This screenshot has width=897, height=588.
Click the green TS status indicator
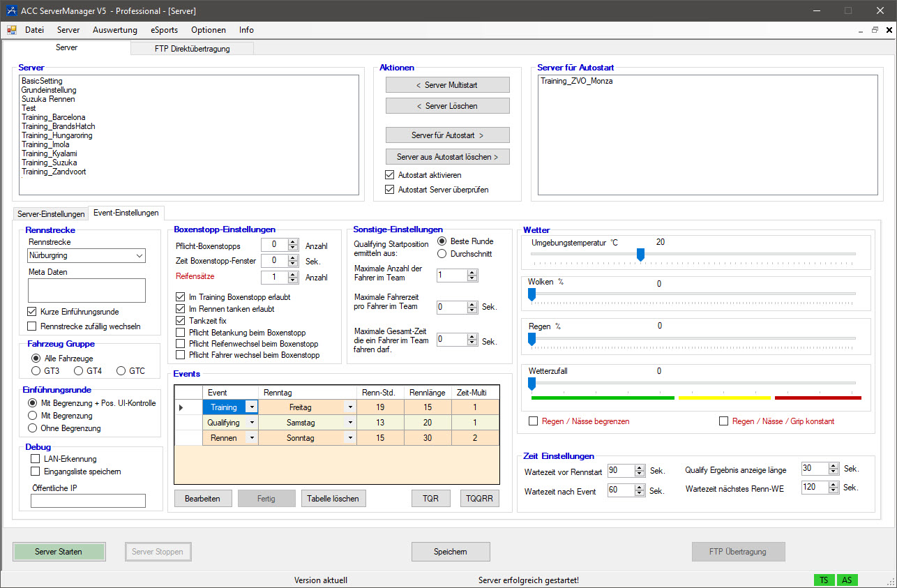(824, 580)
